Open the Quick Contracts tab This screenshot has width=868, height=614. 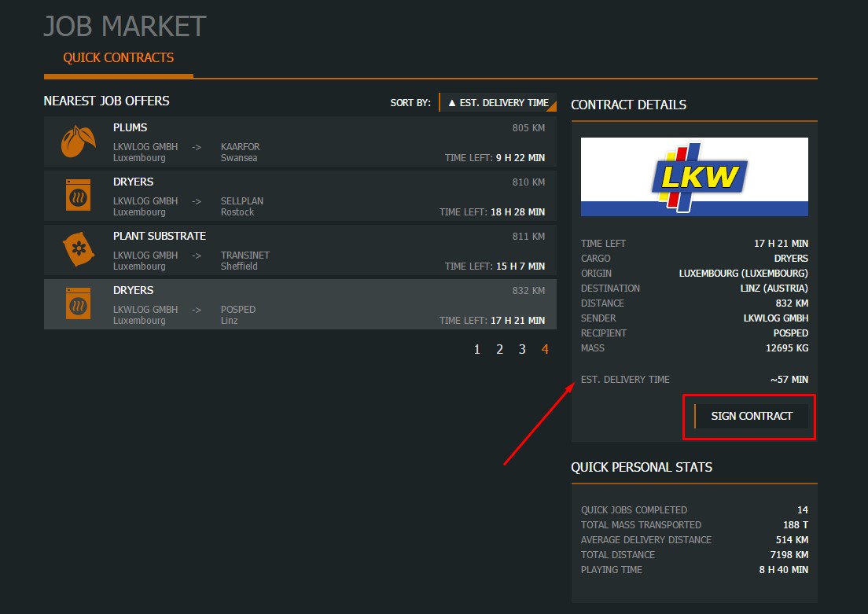point(119,57)
